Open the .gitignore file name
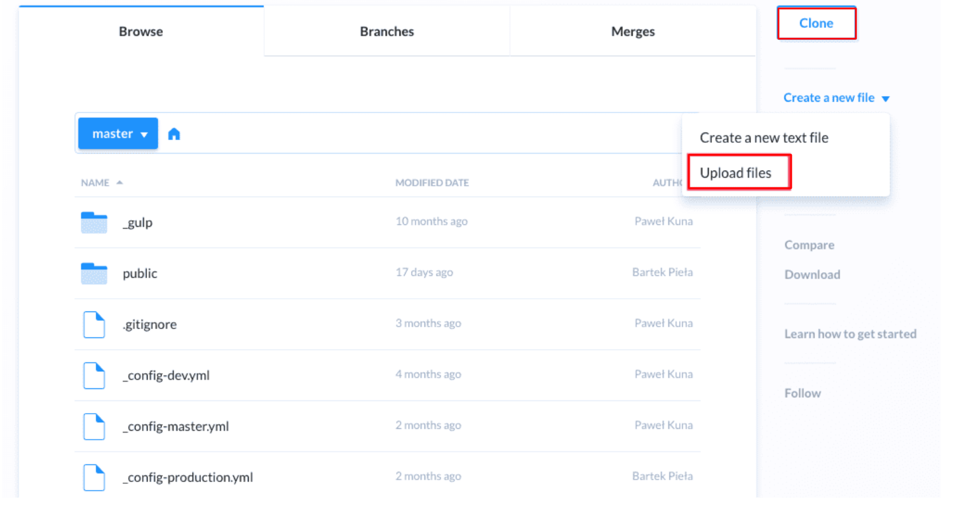Screen dimensions: 980x525 150,324
